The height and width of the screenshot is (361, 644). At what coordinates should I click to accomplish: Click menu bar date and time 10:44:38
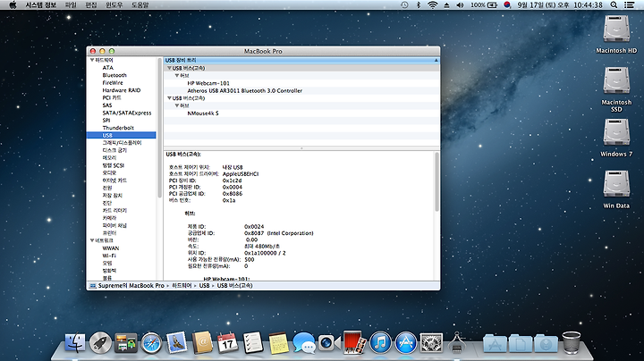[x=560, y=5]
